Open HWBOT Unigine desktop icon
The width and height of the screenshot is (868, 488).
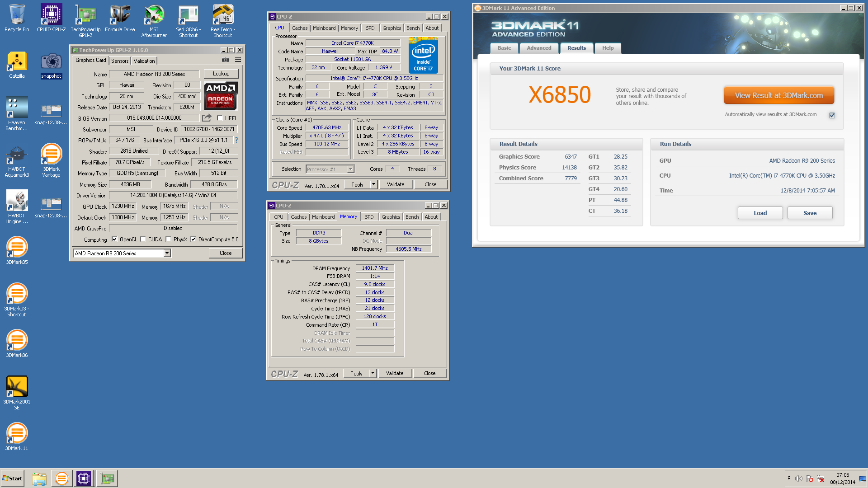tap(17, 207)
